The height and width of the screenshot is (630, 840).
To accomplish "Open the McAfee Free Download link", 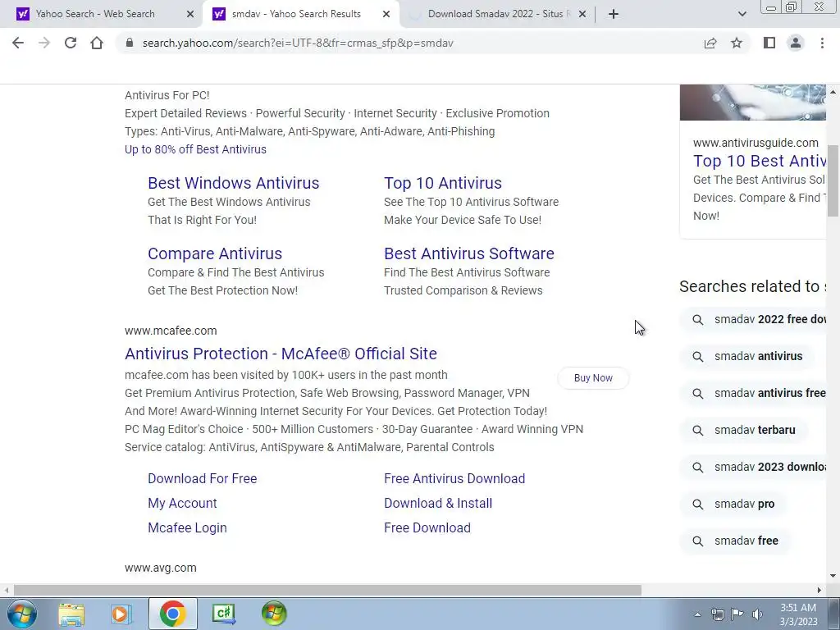I will (x=427, y=527).
